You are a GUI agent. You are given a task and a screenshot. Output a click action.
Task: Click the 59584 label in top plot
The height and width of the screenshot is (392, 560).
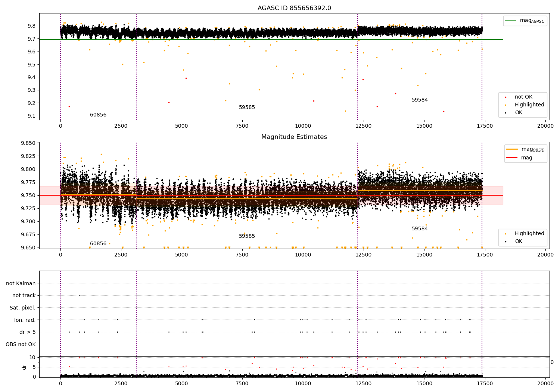coord(420,100)
